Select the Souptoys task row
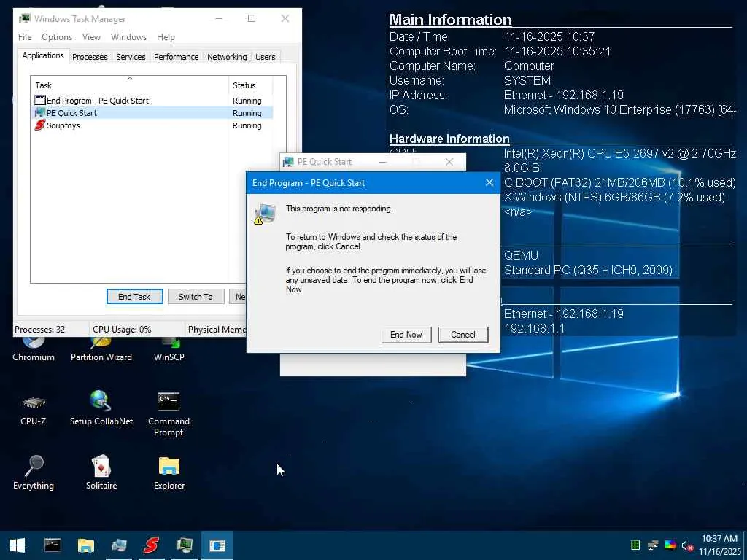The image size is (747, 560). [x=152, y=125]
